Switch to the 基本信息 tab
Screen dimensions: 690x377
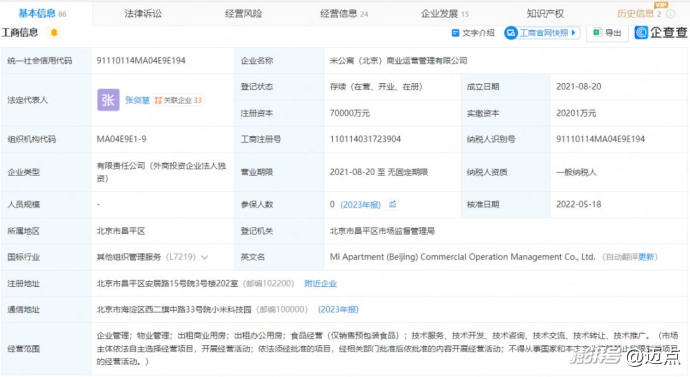pyautogui.click(x=42, y=13)
